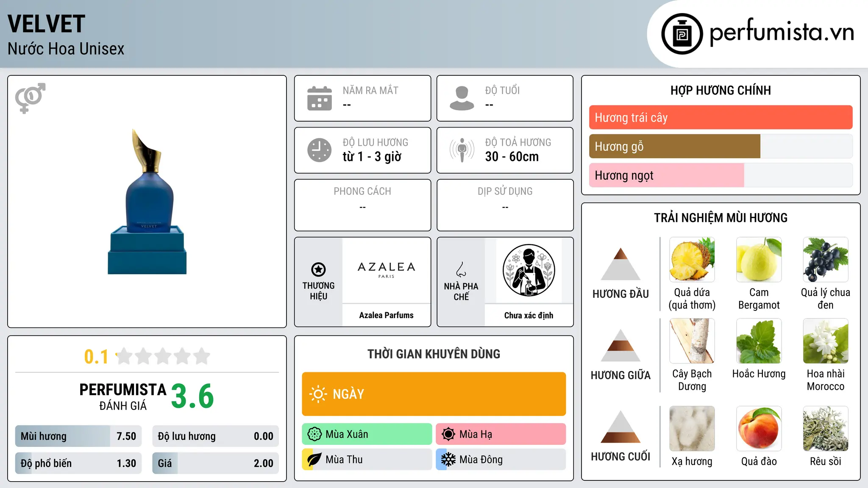
Task: Click the VELVET product title
Action: click(x=46, y=24)
